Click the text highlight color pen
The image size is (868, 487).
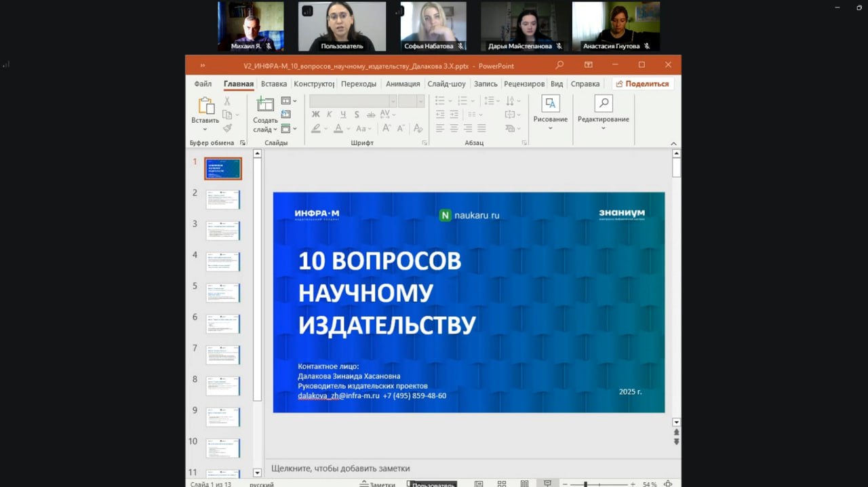coord(316,128)
